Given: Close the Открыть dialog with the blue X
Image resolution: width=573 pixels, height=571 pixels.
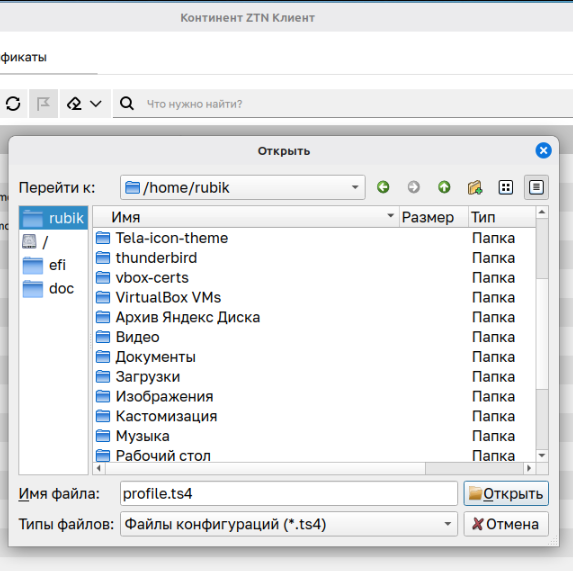Looking at the screenshot, I should coord(543,151).
